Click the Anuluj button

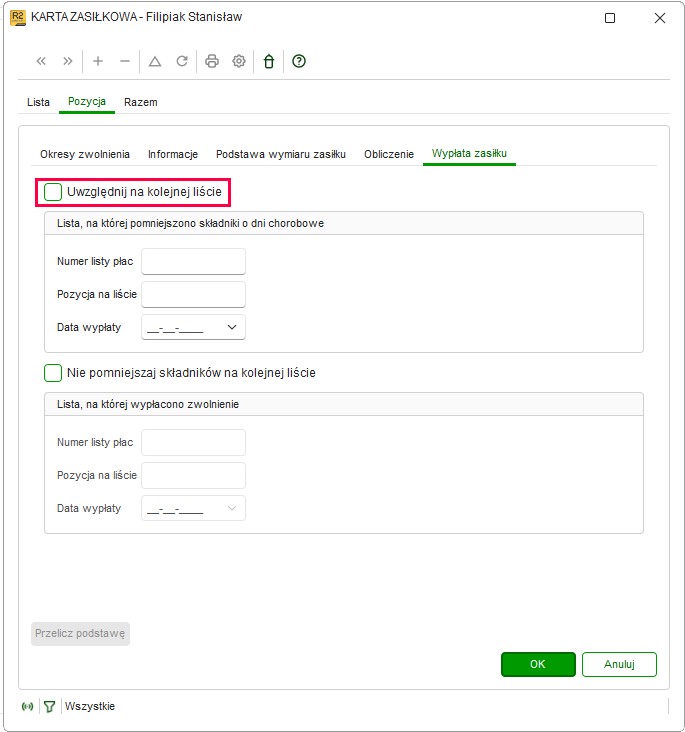619,664
